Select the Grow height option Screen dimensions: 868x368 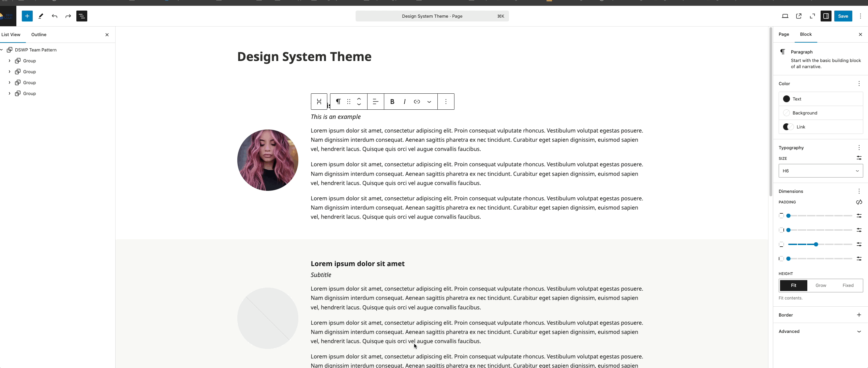(x=821, y=286)
